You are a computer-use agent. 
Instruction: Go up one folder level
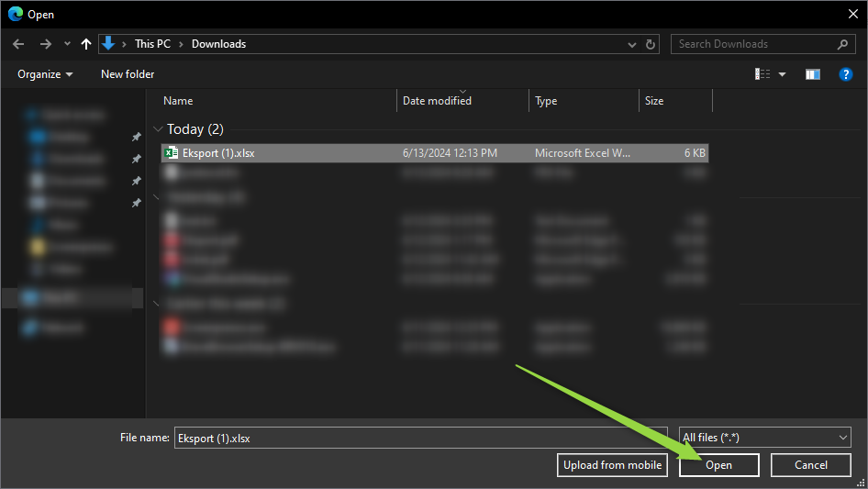pos(86,44)
